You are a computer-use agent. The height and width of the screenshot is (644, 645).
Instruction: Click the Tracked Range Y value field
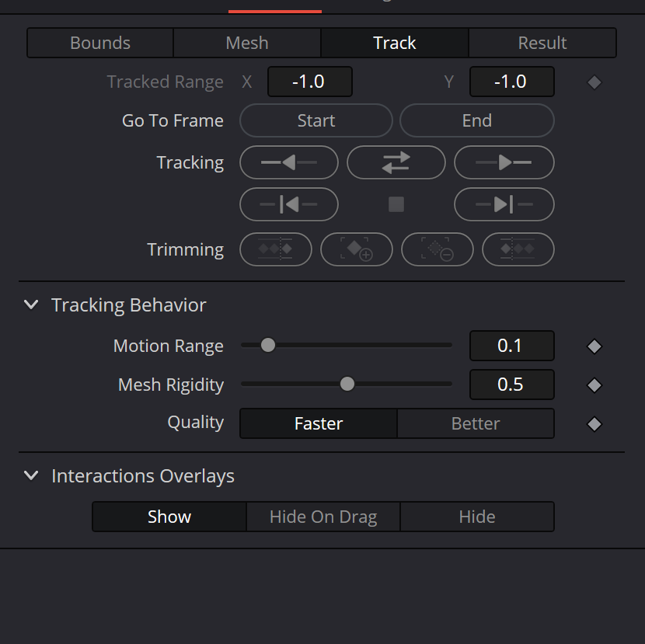(511, 82)
